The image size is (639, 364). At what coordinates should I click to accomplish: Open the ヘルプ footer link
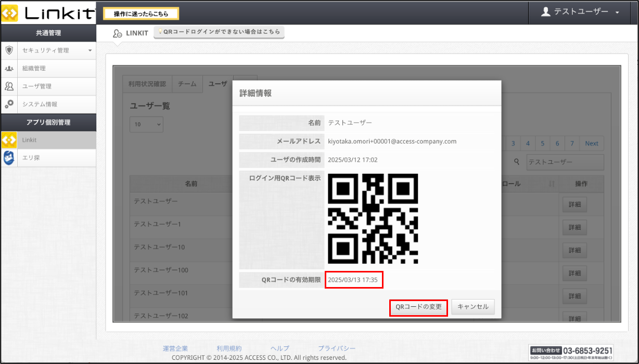coord(280,348)
